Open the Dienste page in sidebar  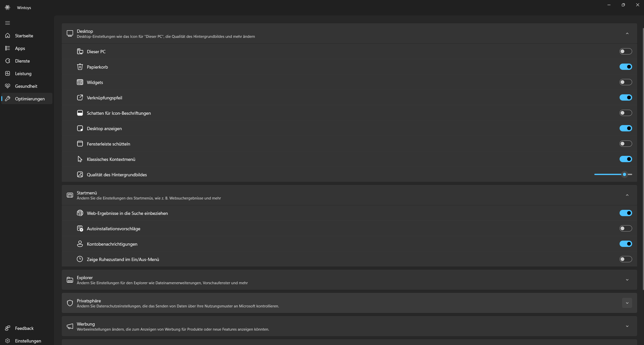click(22, 61)
